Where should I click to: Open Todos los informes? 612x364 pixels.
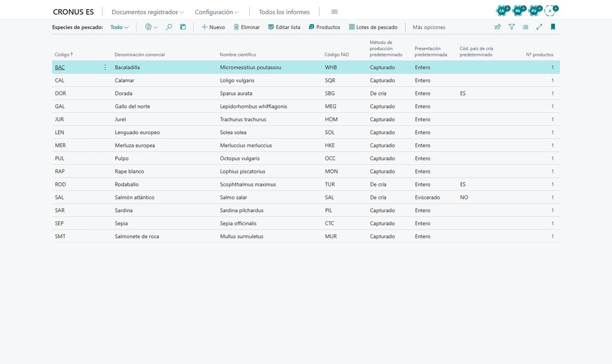(284, 12)
